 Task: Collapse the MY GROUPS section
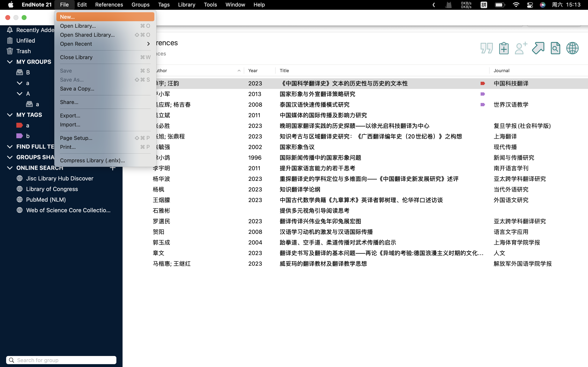tap(10, 62)
